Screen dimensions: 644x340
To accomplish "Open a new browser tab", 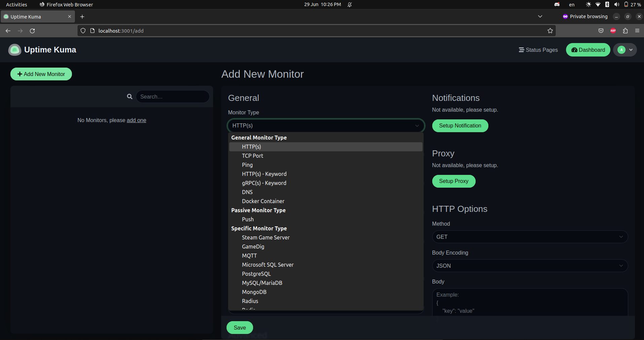I will click(82, 16).
